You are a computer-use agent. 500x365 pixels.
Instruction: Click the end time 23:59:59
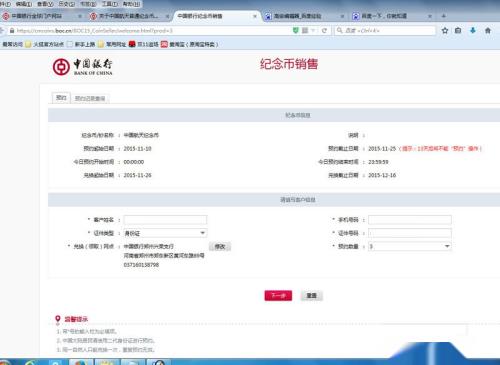point(378,162)
